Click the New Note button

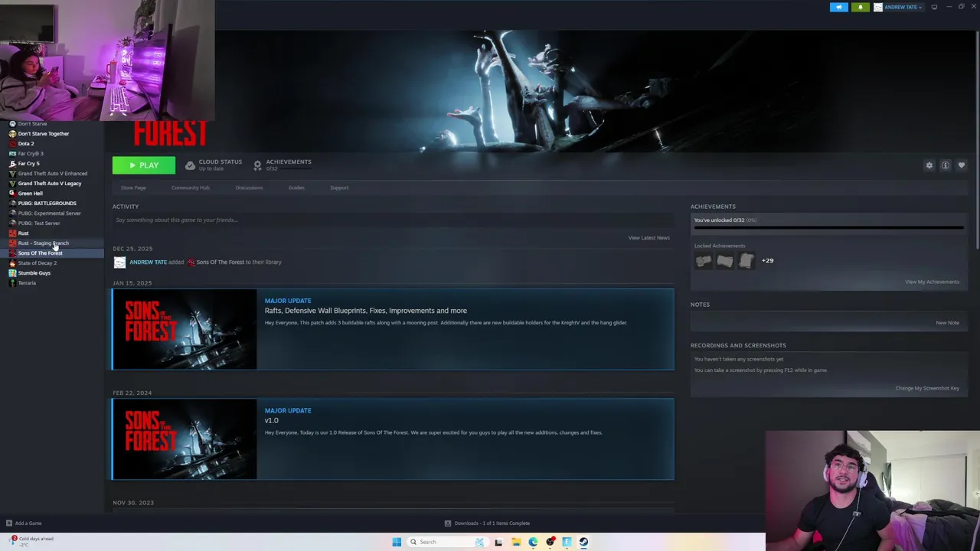pos(947,323)
